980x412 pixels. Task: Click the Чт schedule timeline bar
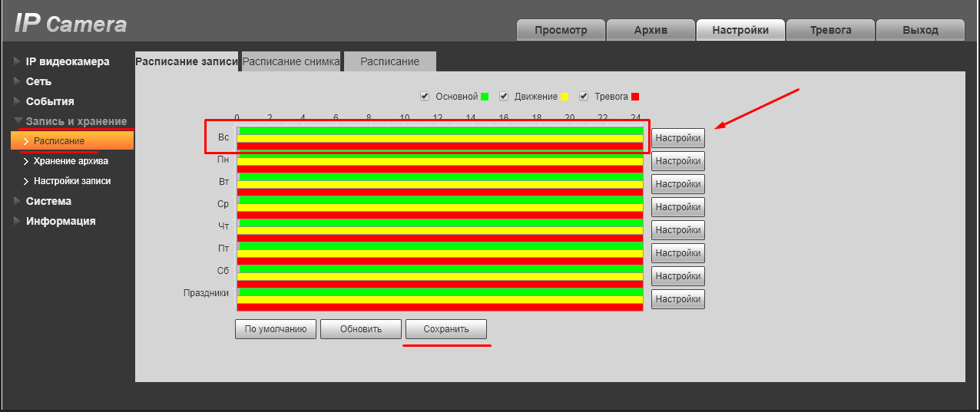(439, 230)
